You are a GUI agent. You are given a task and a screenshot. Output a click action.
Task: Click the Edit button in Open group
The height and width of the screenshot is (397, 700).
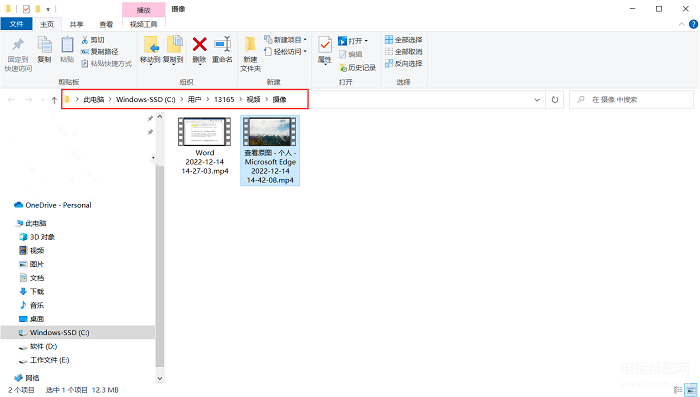(x=350, y=54)
